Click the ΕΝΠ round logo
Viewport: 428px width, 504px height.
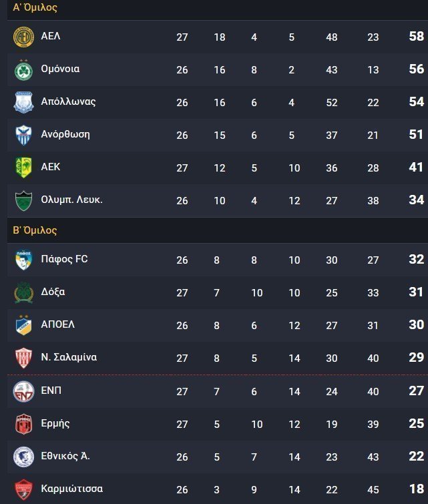point(23,391)
